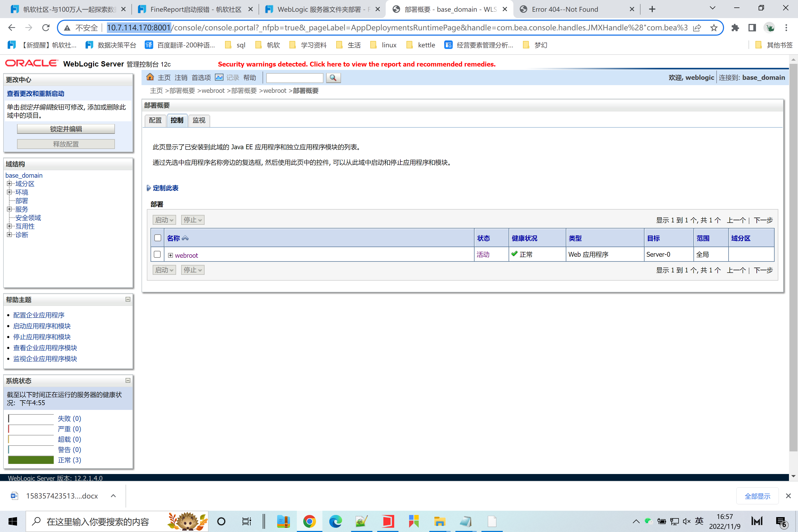Close the downloads bar
Viewport: 798px width, 532px height.
coord(788,496)
